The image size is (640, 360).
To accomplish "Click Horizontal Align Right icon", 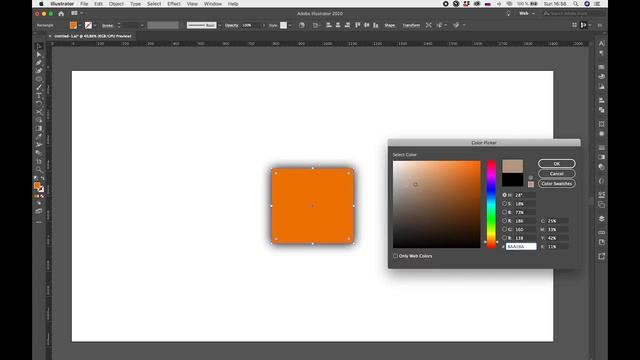I will click(x=347, y=25).
